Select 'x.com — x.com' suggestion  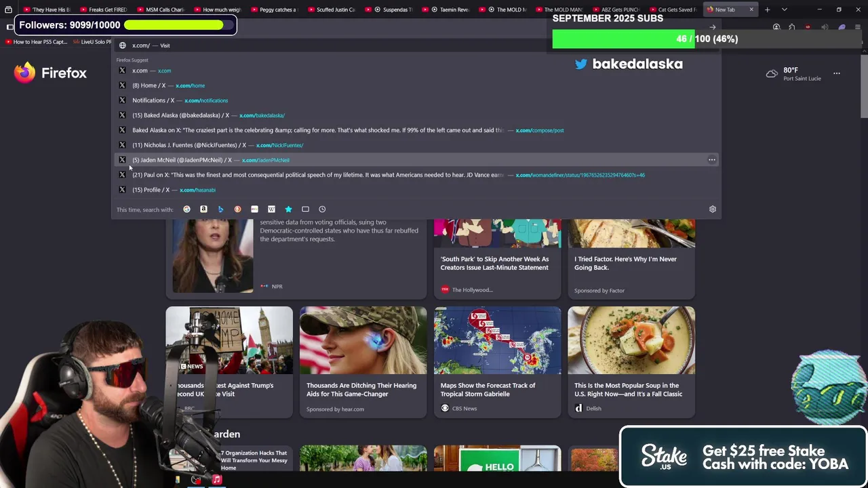coord(417,70)
